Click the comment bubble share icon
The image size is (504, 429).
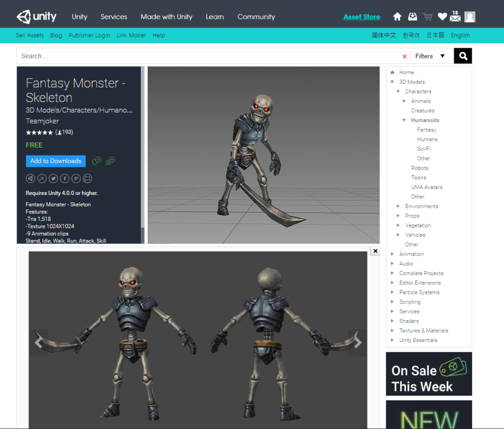[88, 179]
